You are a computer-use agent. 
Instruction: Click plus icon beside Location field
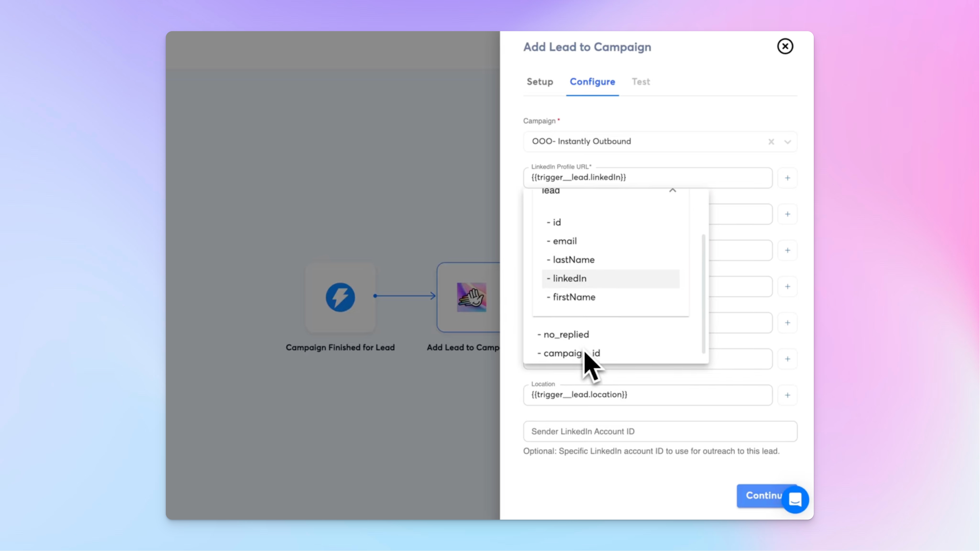tap(788, 395)
